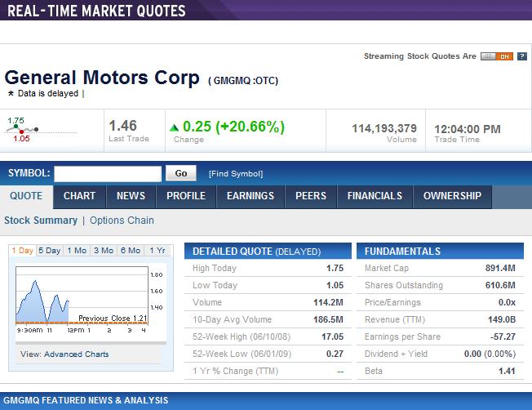
Task: Click the change value 0.25 (+20.66%)
Action: pos(233,127)
